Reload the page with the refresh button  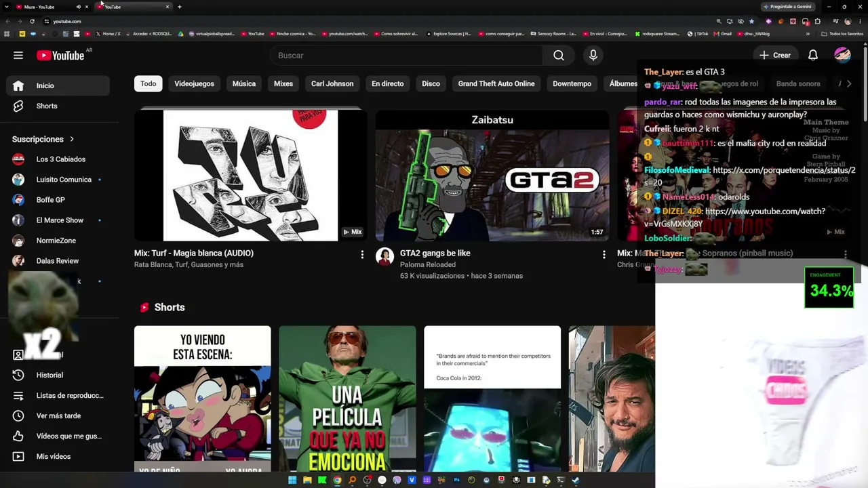(x=32, y=21)
